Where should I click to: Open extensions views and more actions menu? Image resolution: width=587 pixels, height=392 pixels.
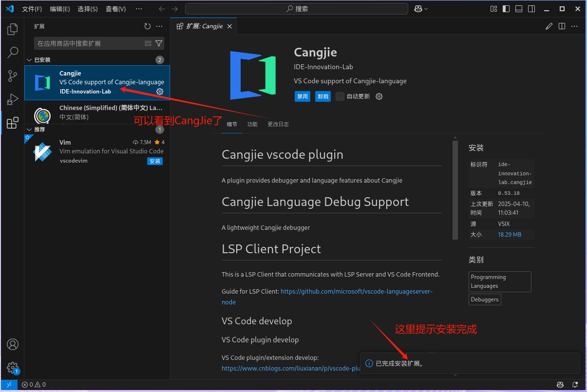(x=160, y=27)
